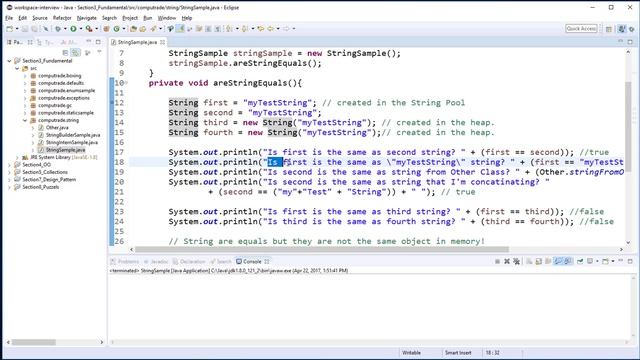Screen dimensions: 640x360
Task: Click Collapse All in Package Explorer
Action: click(x=65, y=53)
